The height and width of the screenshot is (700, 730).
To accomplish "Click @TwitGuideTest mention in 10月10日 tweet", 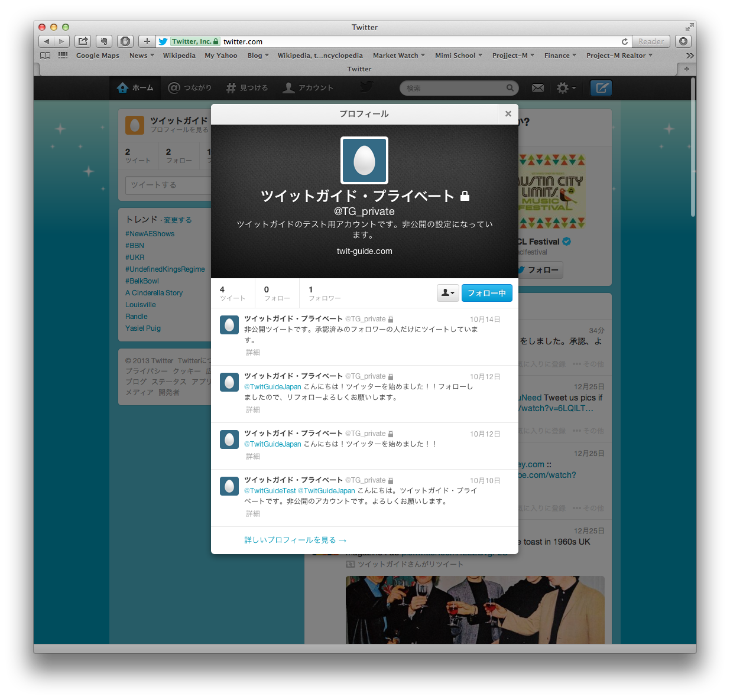I will click(x=270, y=491).
